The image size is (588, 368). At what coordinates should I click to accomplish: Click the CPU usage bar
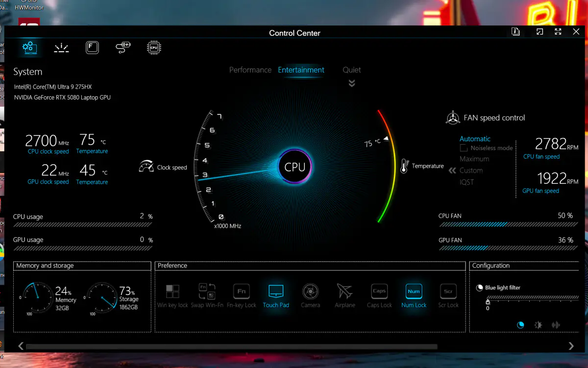coord(82,225)
